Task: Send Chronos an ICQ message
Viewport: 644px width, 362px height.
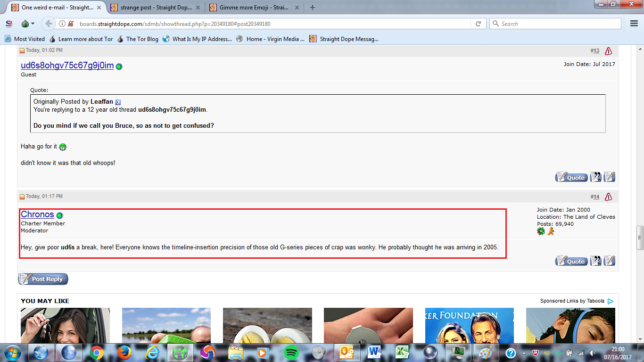Action: pos(541,231)
